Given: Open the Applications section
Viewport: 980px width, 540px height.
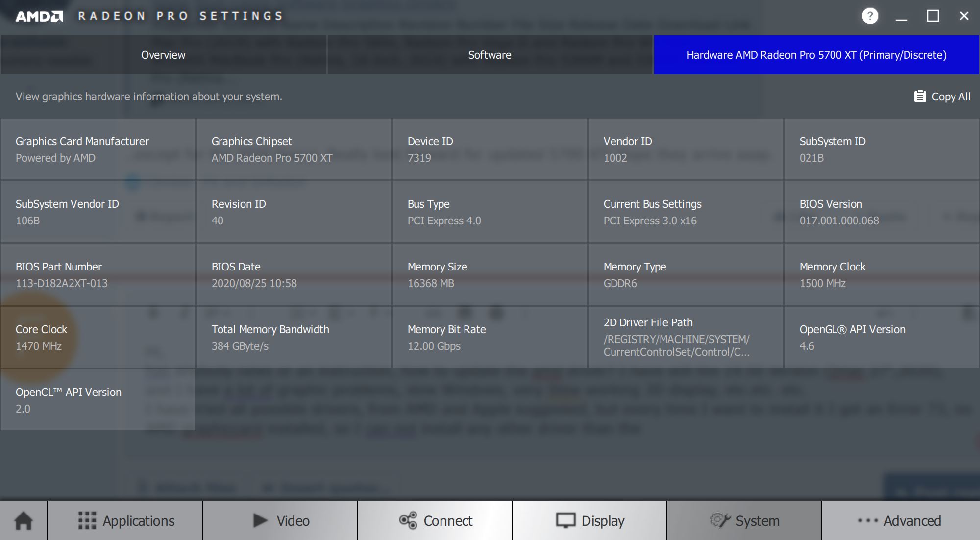Looking at the screenshot, I should [125, 520].
